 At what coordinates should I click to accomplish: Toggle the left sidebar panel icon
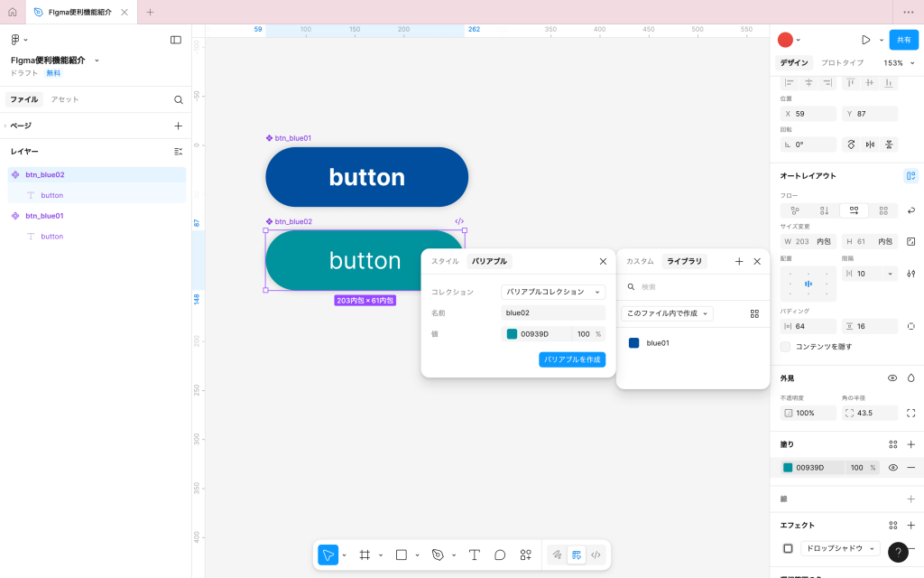click(176, 40)
